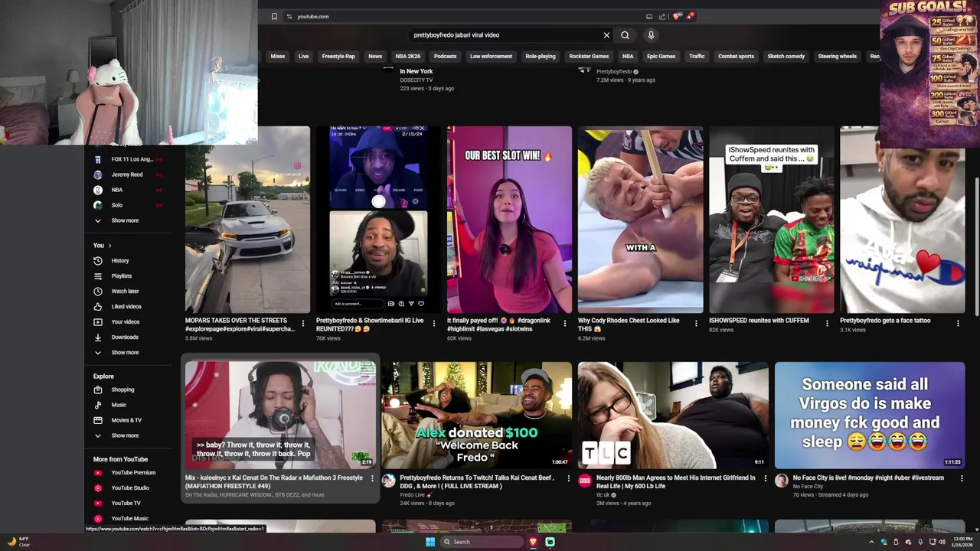
Task: Open Your videos in sidebar
Action: click(x=126, y=322)
